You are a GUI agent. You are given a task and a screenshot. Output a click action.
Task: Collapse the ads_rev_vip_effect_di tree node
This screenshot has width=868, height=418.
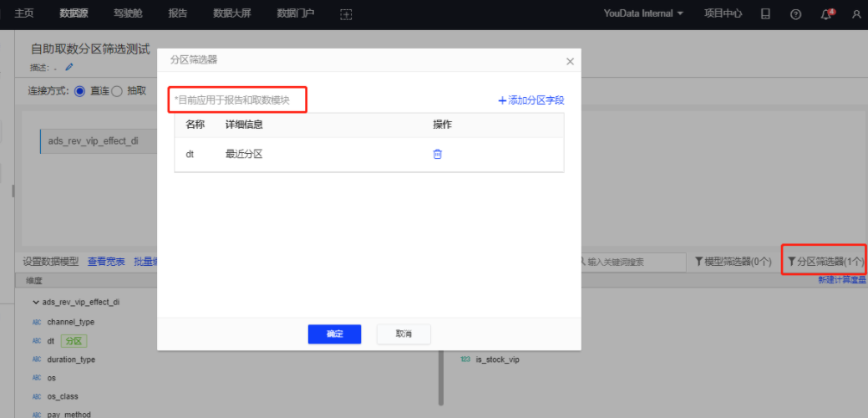(36, 302)
